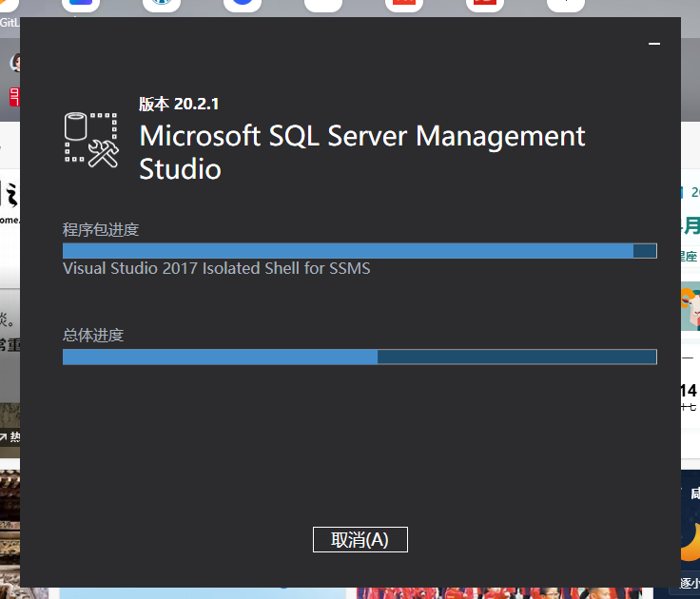This screenshot has height=599, width=700.
Task: Click the Visual Studio 2017 Isolated Shell text
Action: pos(216,268)
